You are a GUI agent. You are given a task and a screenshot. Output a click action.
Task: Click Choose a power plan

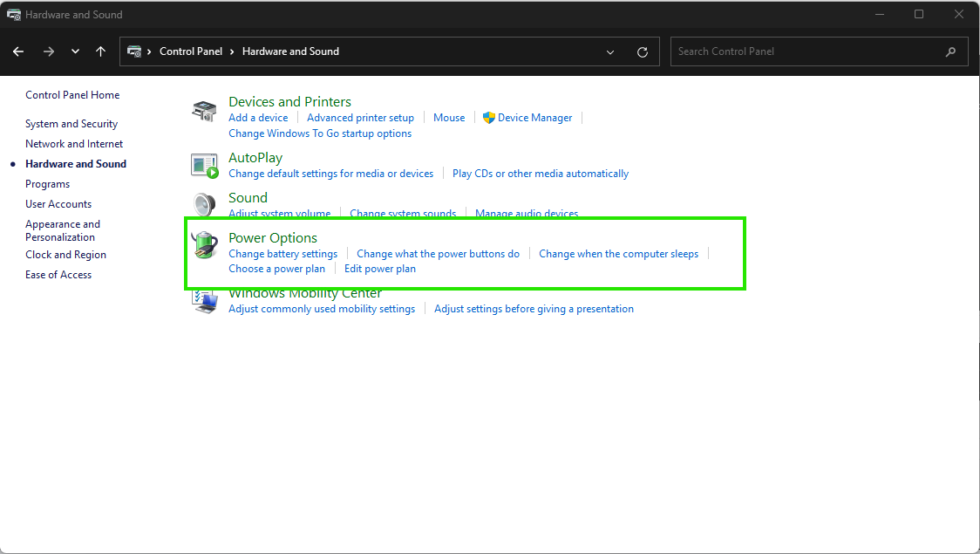click(277, 269)
